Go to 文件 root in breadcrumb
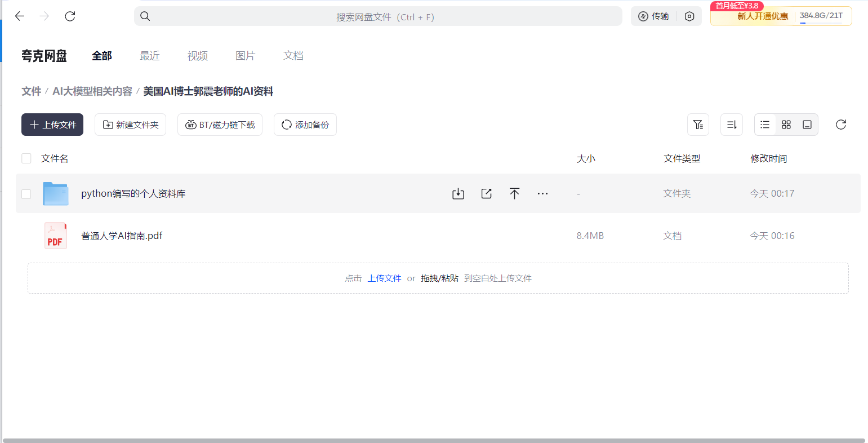Image resolution: width=868 pixels, height=443 pixels. point(32,91)
